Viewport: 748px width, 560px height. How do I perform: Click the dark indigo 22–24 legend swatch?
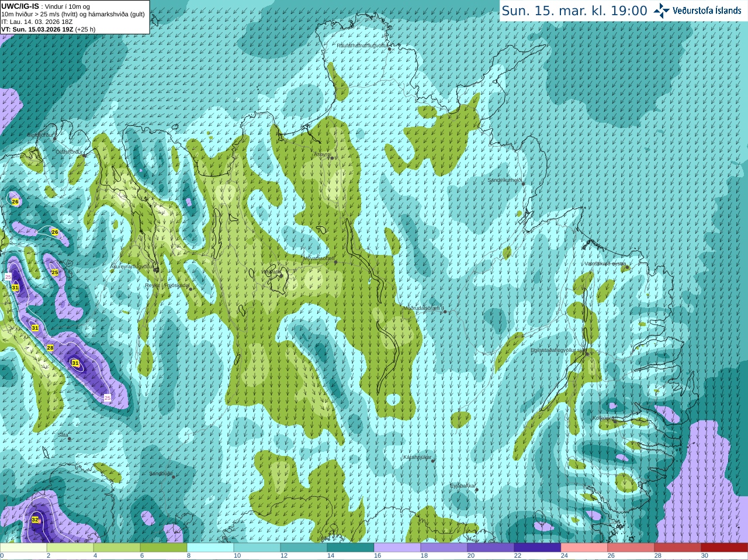tap(538, 548)
